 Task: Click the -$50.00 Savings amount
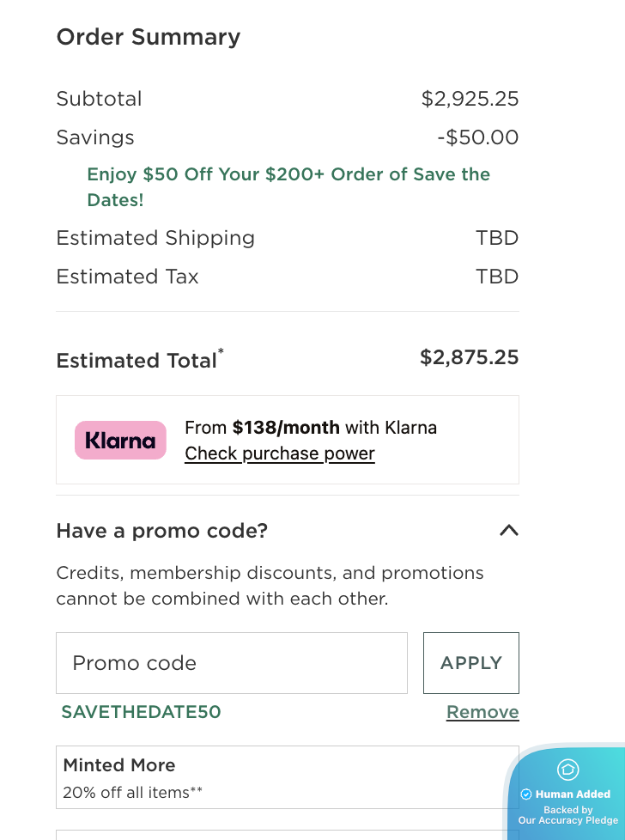[x=477, y=137]
